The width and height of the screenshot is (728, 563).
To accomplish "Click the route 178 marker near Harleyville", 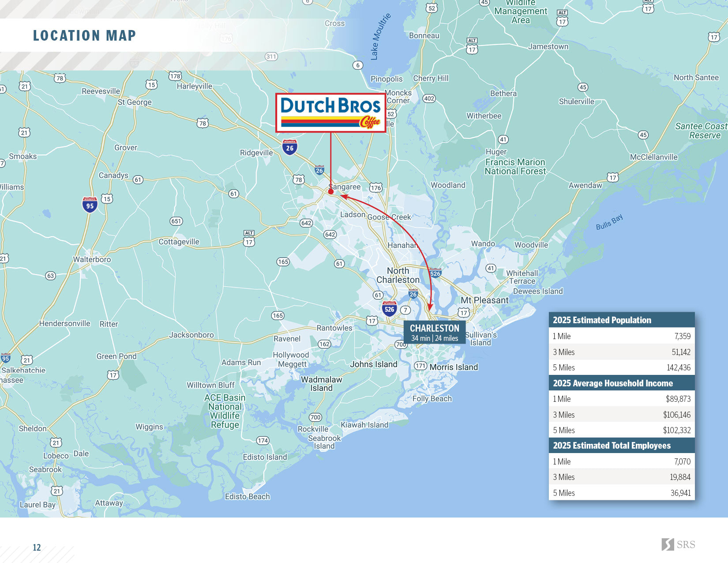I will [x=175, y=76].
